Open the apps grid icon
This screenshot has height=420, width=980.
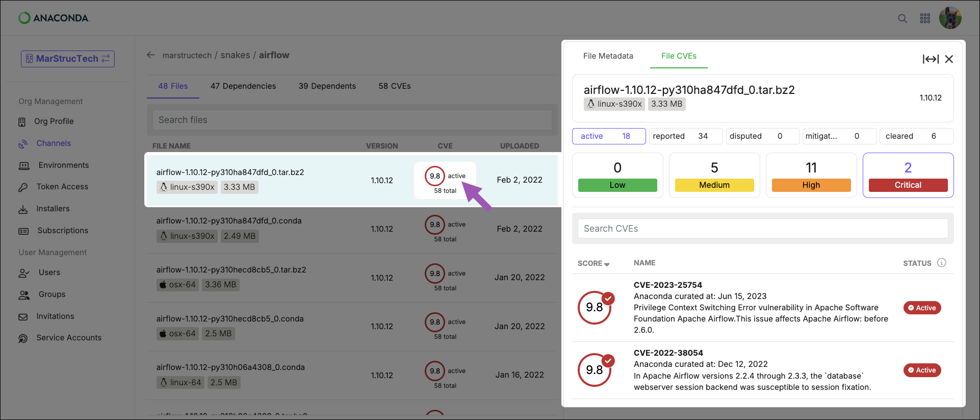(x=925, y=18)
